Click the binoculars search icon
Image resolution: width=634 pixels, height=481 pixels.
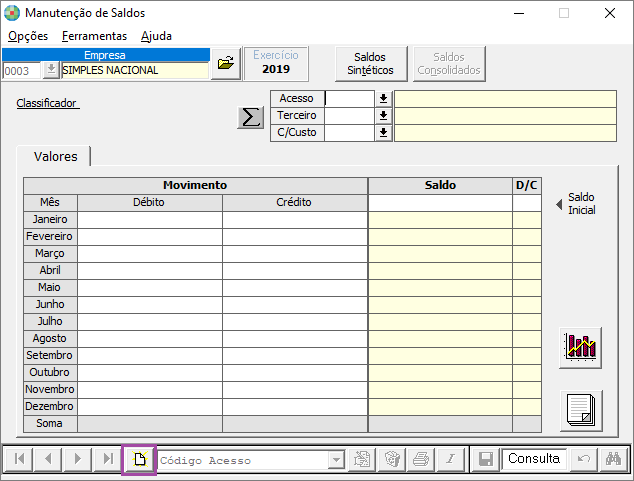click(x=614, y=460)
